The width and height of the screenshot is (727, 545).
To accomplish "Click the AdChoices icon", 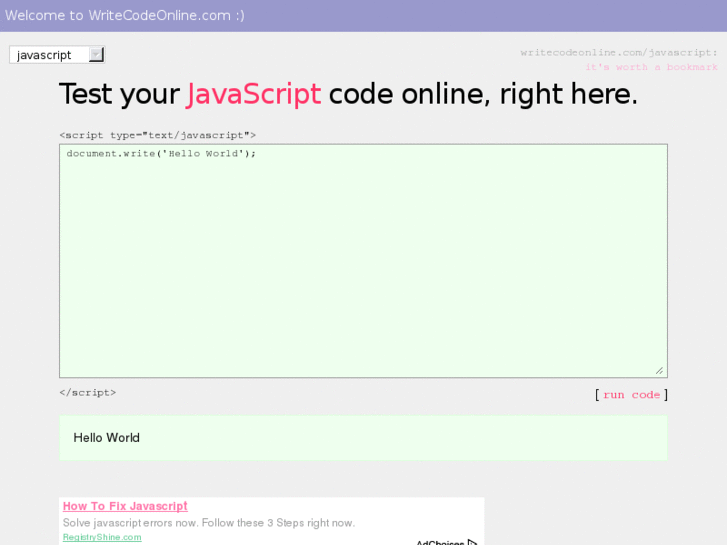I will (472, 542).
